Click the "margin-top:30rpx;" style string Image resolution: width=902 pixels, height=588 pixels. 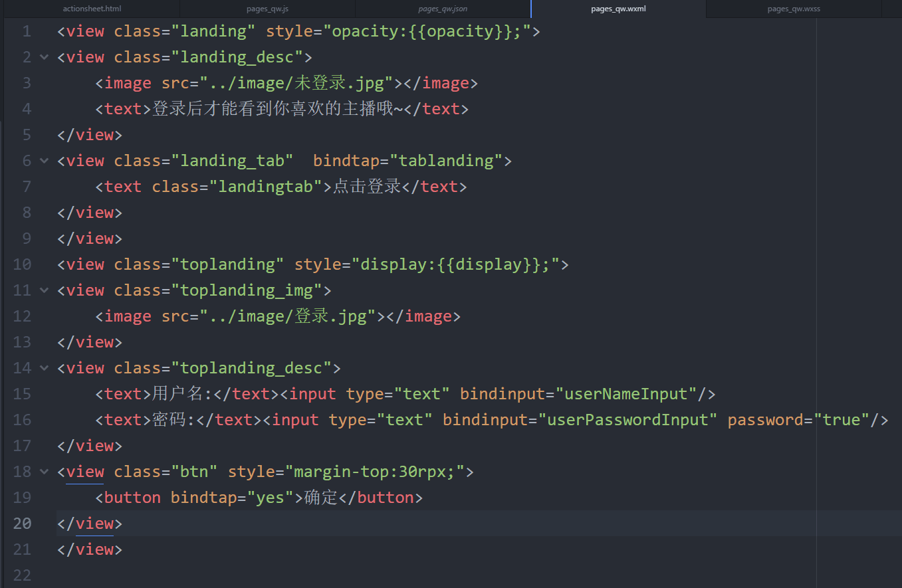click(x=374, y=472)
